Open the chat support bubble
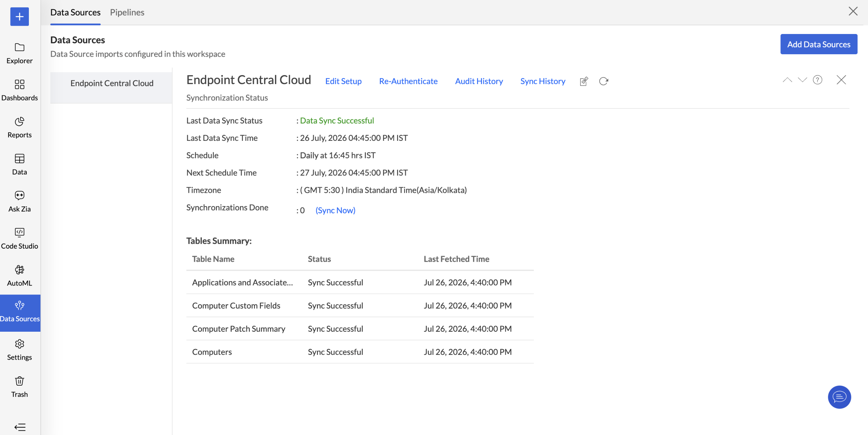The image size is (868, 435). (839, 397)
